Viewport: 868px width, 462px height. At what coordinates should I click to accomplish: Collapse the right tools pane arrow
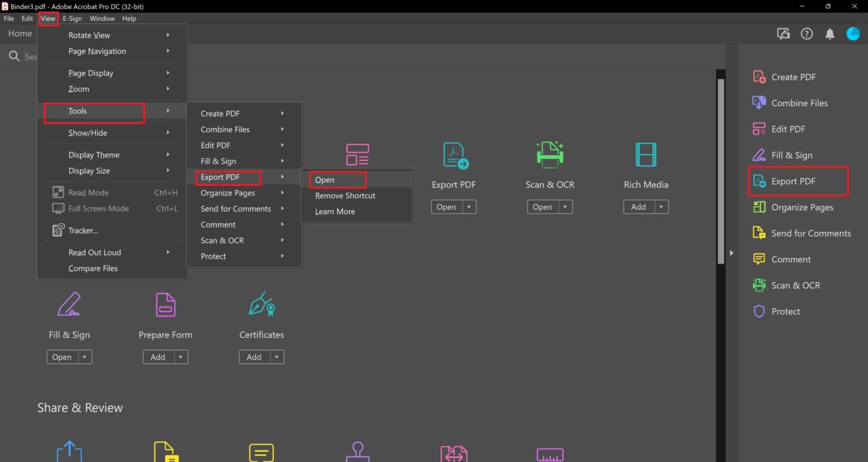click(x=731, y=253)
